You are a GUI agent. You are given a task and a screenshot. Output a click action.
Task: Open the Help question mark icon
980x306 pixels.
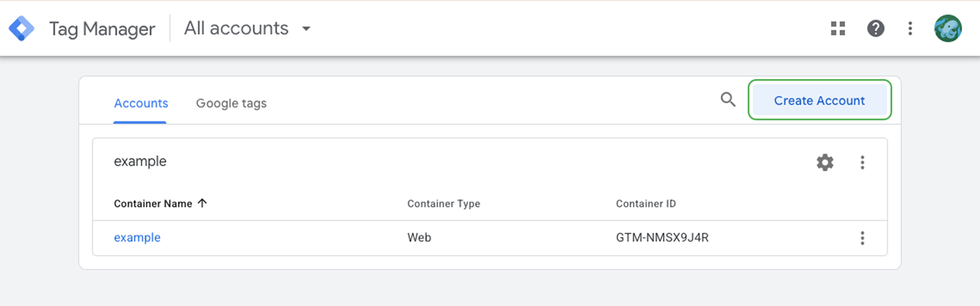[x=875, y=29]
